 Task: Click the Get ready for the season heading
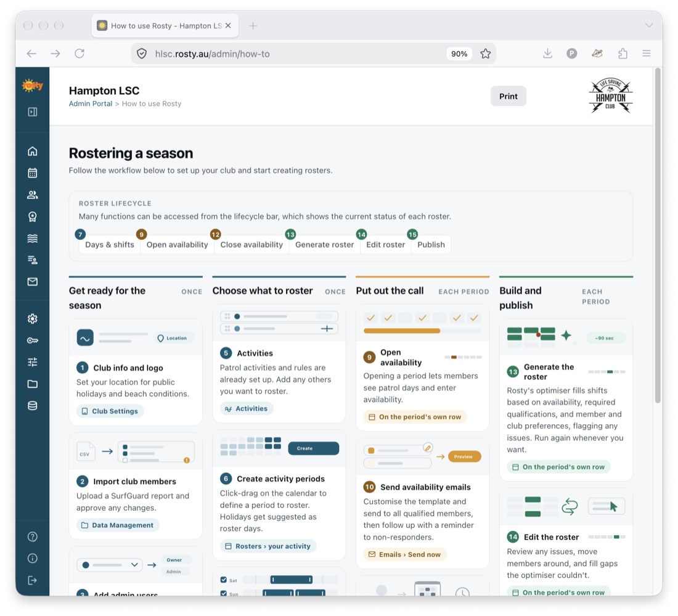coord(107,298)
